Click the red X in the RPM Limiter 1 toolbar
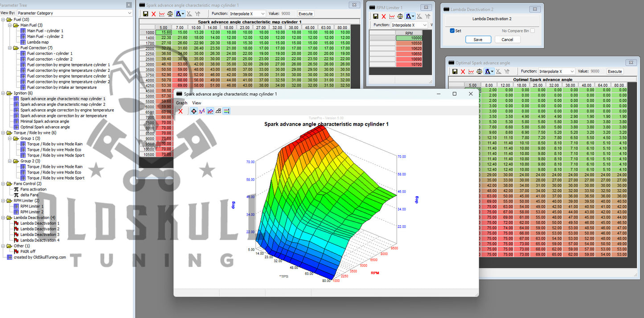The image size is (644, 318). pyautogui.click(x=384, y=17)
